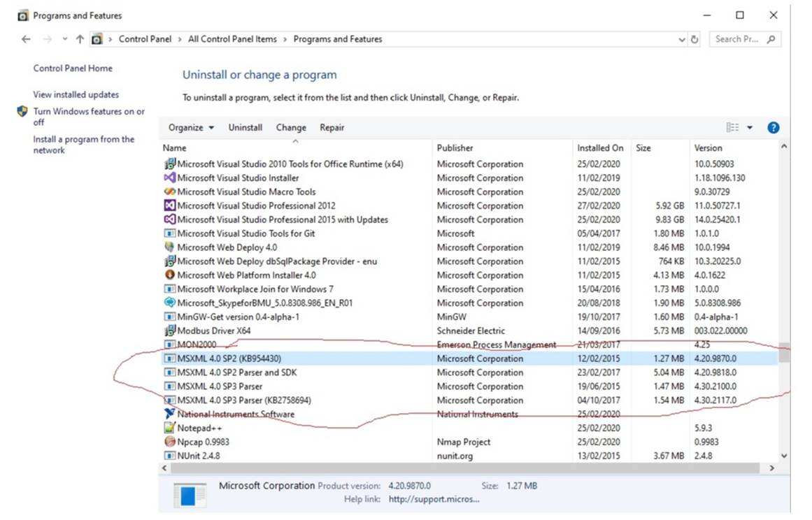
Task: Click the Refresh button in address bar
Action: click(x=695, y=39)
